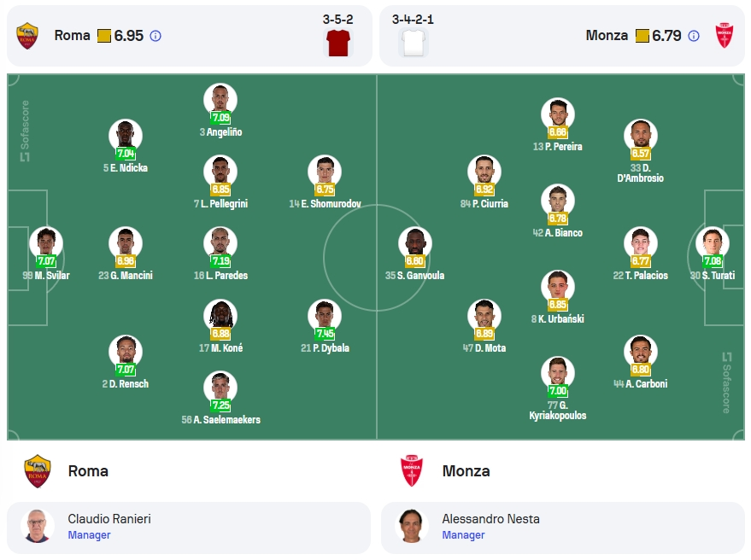Click the Manager link under Claudio Ranieri

(89, 535)
